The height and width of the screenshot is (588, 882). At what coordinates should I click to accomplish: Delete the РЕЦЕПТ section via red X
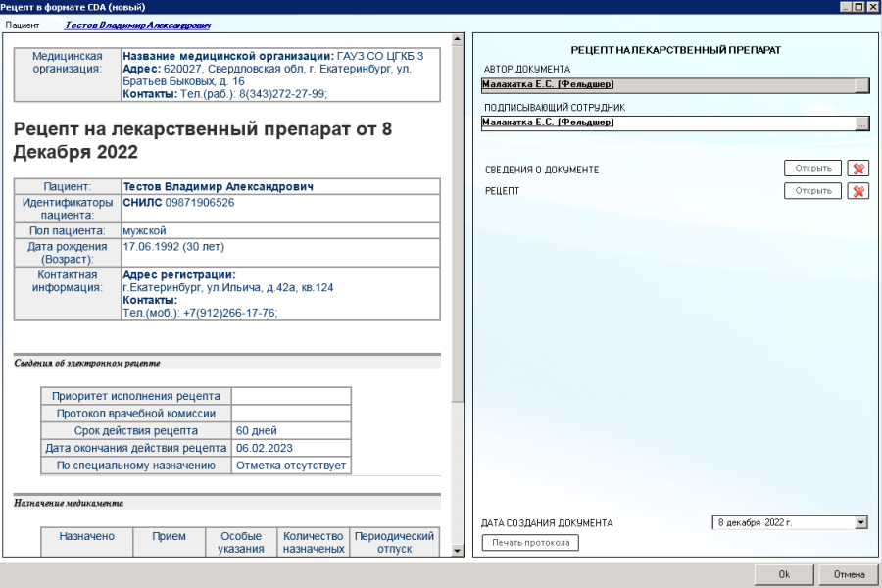(857, 191)
